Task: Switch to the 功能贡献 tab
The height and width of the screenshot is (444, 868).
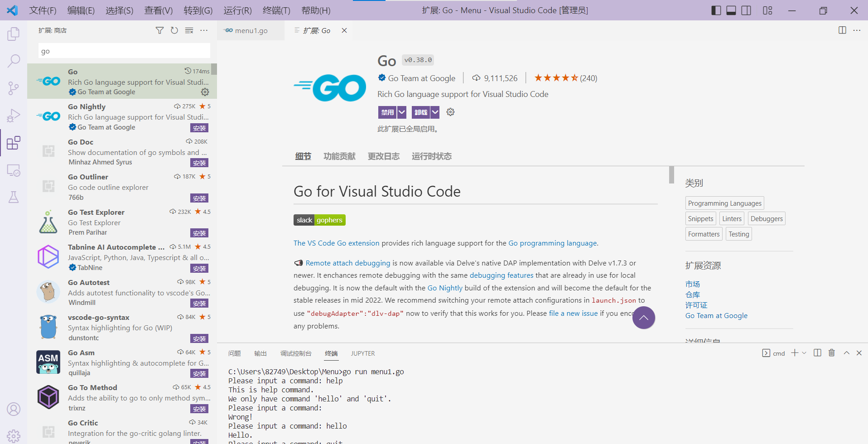Action: click(x=339, y=156)
